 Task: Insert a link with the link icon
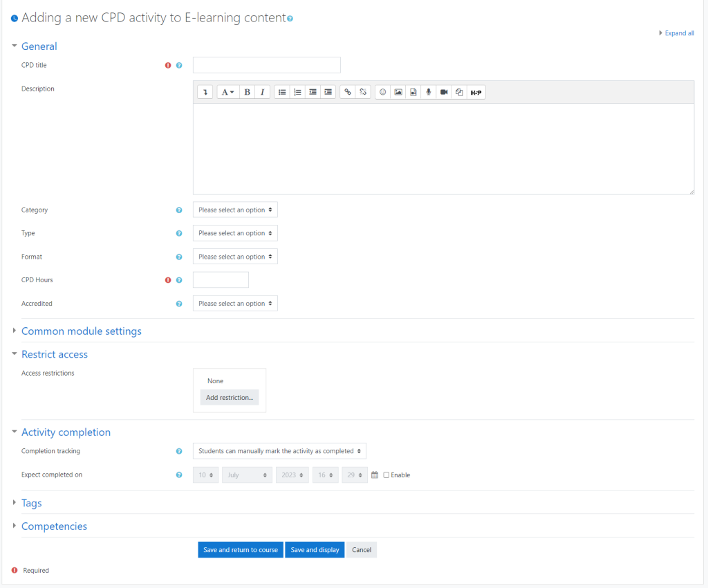pos(347,92)
